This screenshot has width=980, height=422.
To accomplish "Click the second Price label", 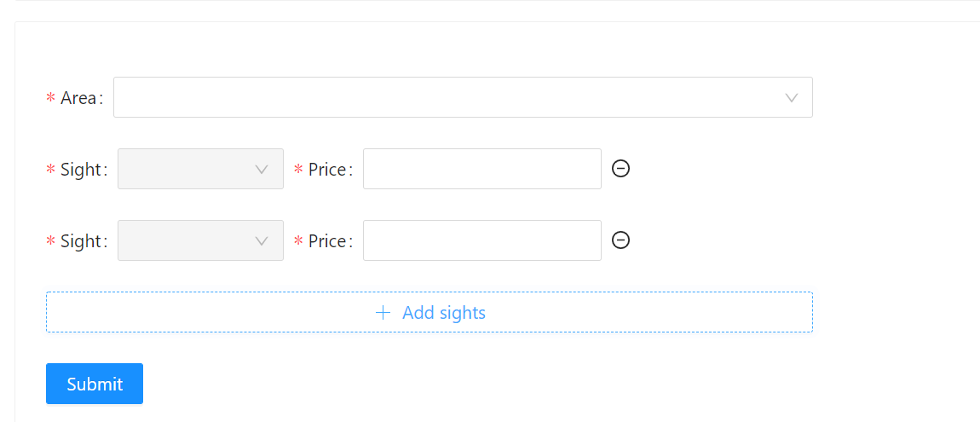I will click(x=327, y=241).
